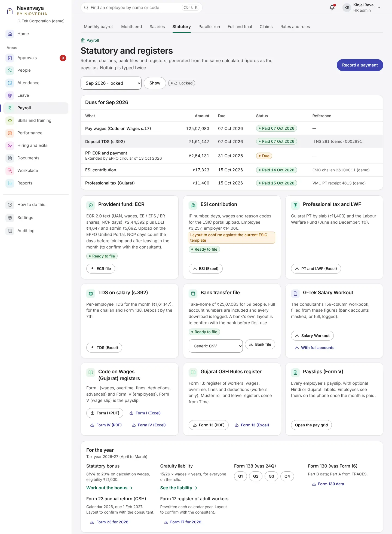Click the Payroll breadcrumb link

[90, 40]
